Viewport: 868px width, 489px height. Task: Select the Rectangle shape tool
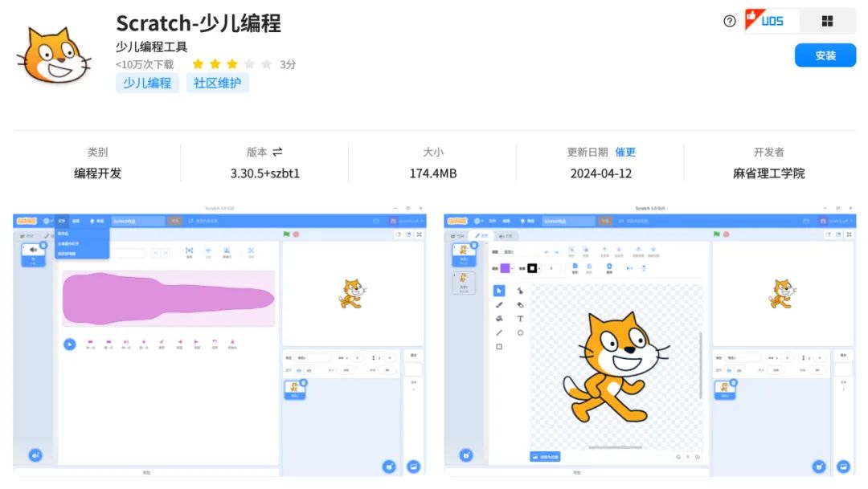point(498,348)
